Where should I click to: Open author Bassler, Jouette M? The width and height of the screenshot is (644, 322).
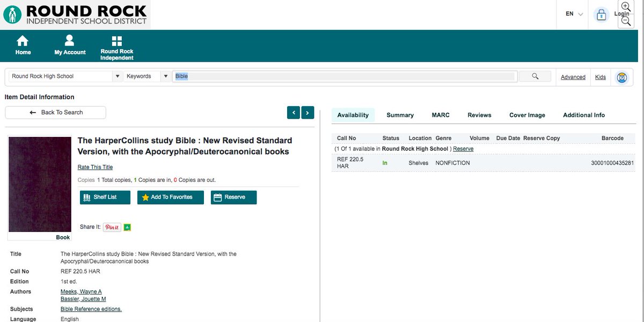tap(83, 299)
